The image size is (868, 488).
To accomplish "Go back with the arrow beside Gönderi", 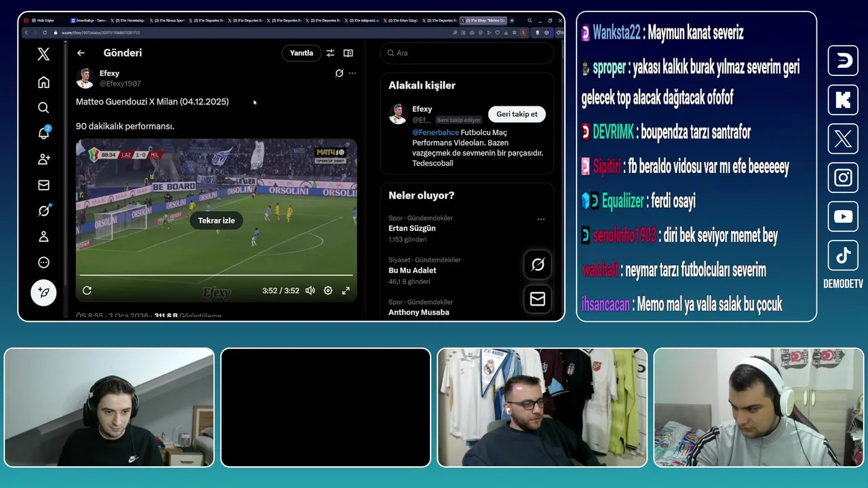I will point(81,53).
